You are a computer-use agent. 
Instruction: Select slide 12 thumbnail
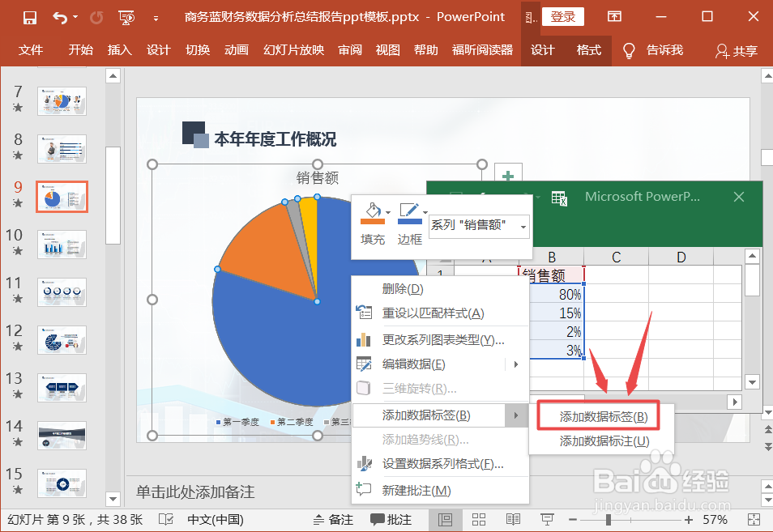[x=62, y=340]
